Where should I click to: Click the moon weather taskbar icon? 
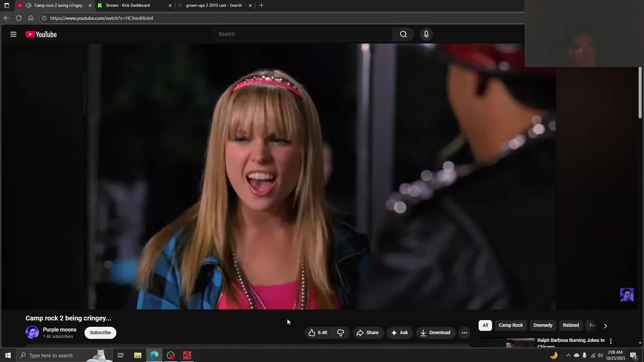click(553, 355)
